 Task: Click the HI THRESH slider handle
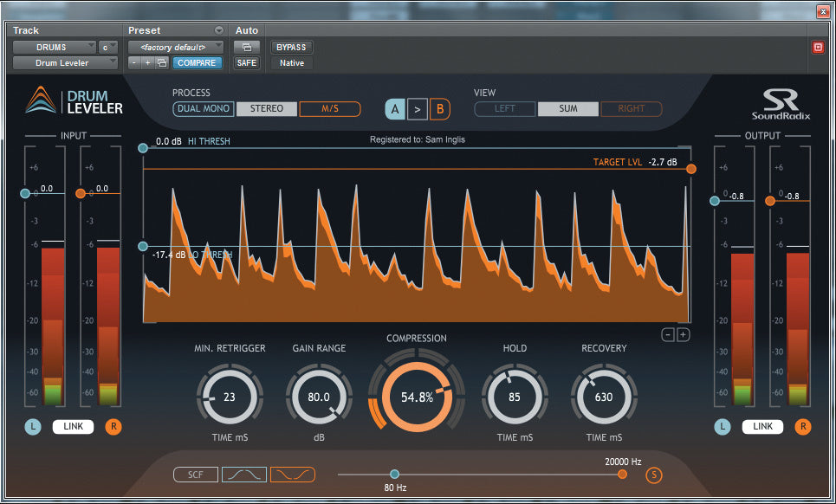click(143, 148)
